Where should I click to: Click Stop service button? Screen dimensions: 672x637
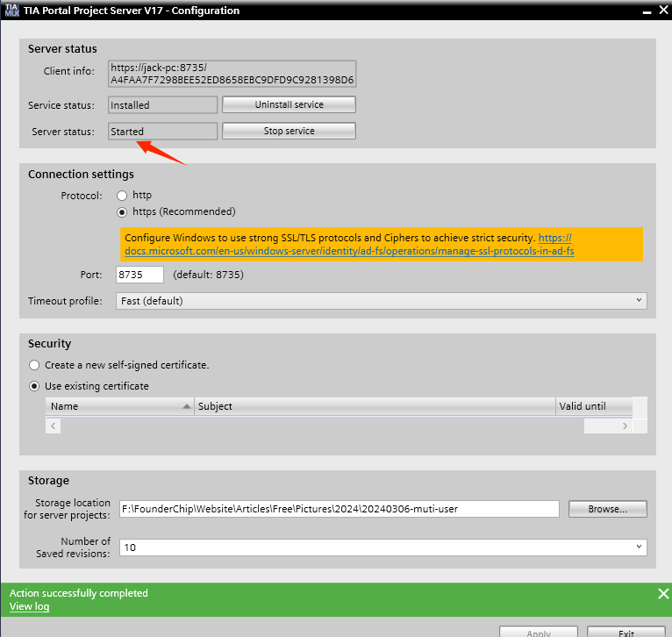(x=289, y=131)
